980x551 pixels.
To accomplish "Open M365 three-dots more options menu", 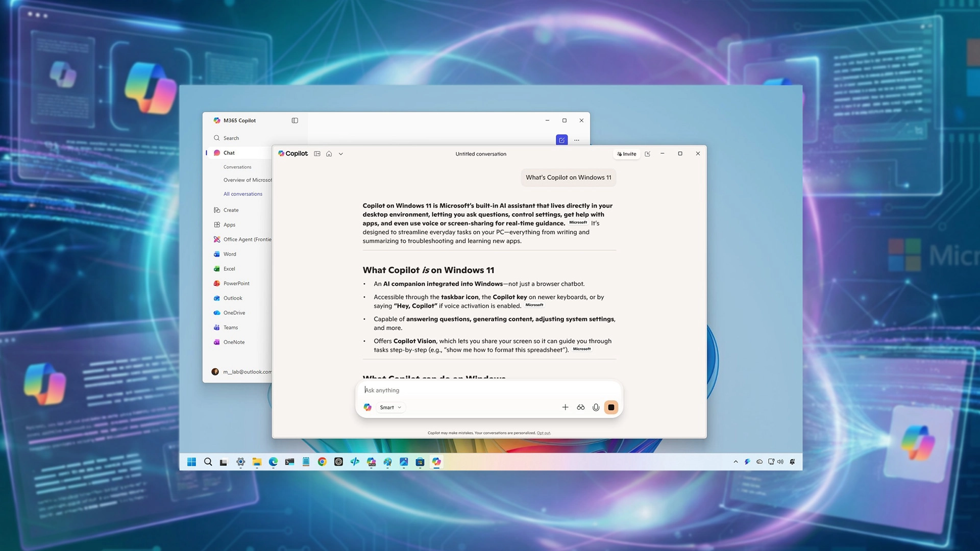I will pos(577,140).
